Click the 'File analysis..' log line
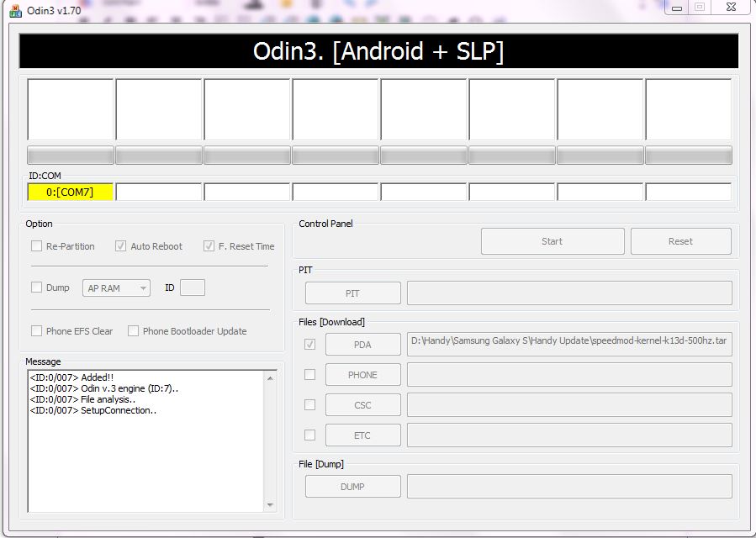 tap(82, 399)
